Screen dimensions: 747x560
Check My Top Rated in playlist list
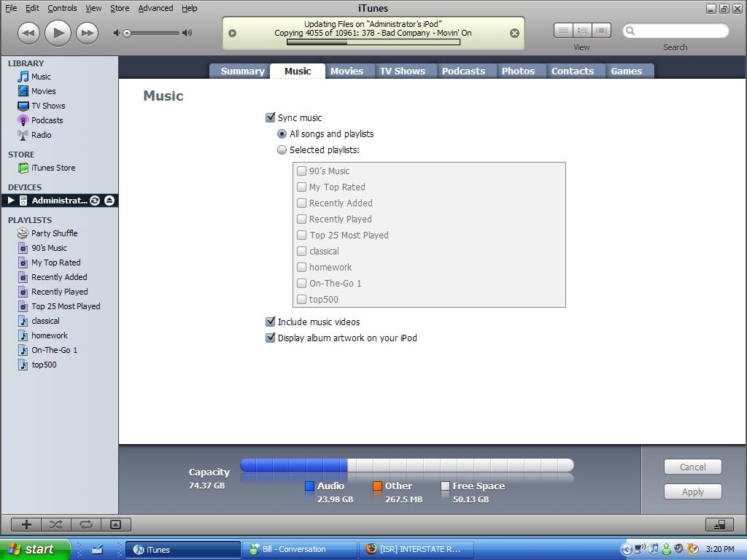301,187
